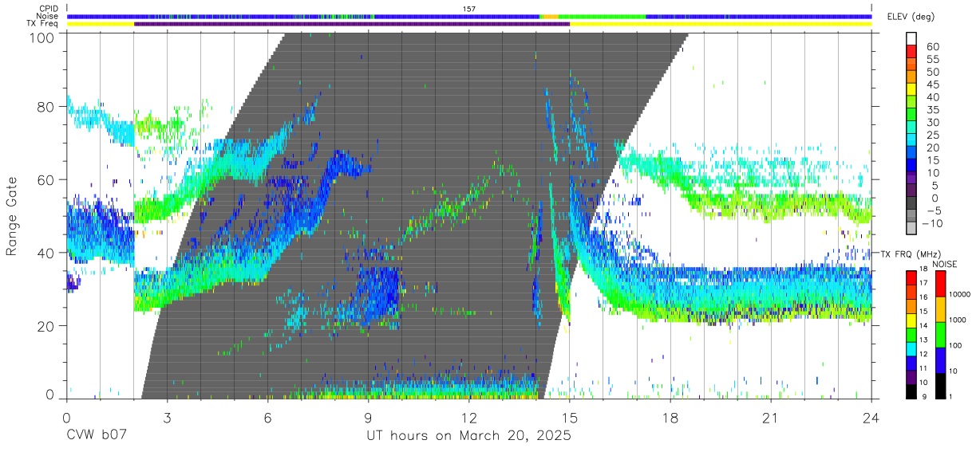Click the '40' tick on Range Gate axis
The height and width of the screenshot is (452, 980).
click(x=46, y=253)
